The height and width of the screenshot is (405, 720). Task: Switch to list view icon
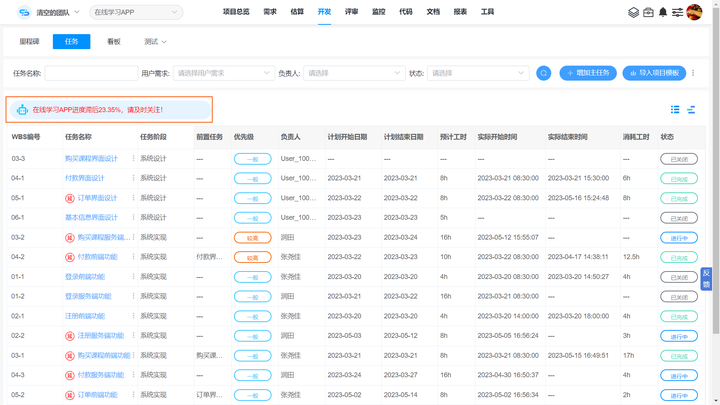click(x=675, y=109)
